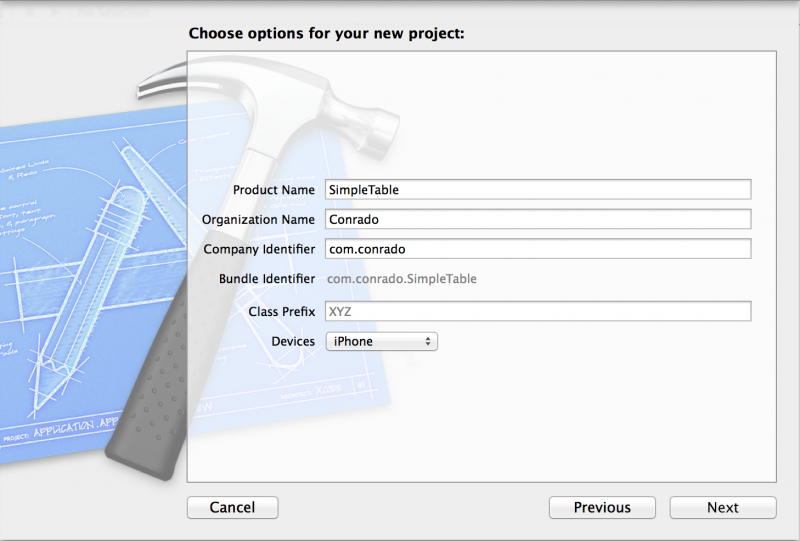The image size is (800, 541).
Task: Click the Company Identifier label
Action: click(259, 249)
